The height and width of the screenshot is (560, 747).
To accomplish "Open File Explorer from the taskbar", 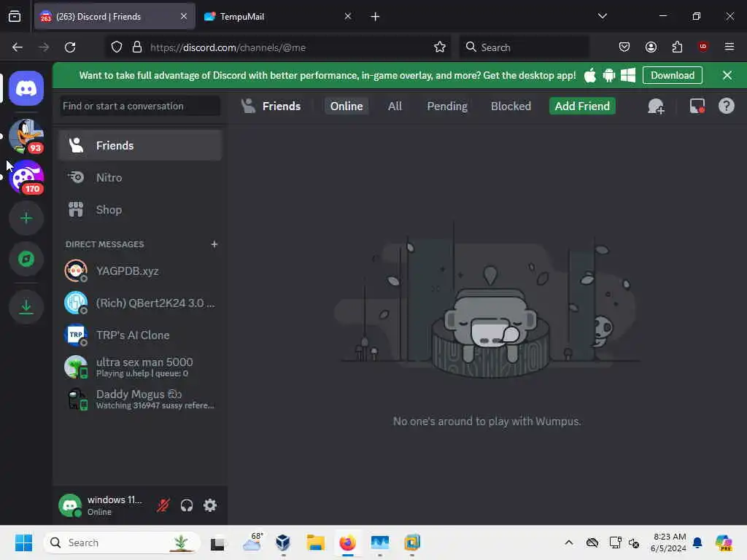I will (315, 542).
